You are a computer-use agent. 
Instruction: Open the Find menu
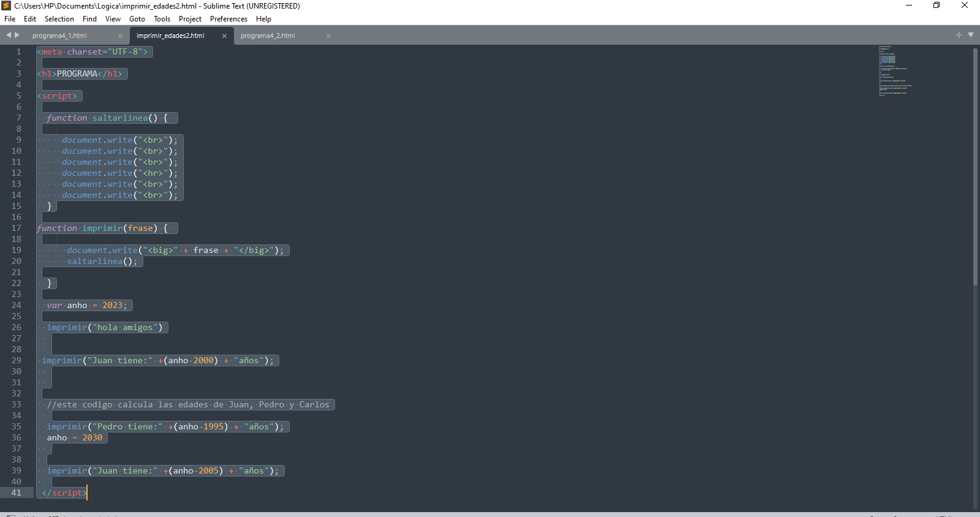(x=90, y=19)
